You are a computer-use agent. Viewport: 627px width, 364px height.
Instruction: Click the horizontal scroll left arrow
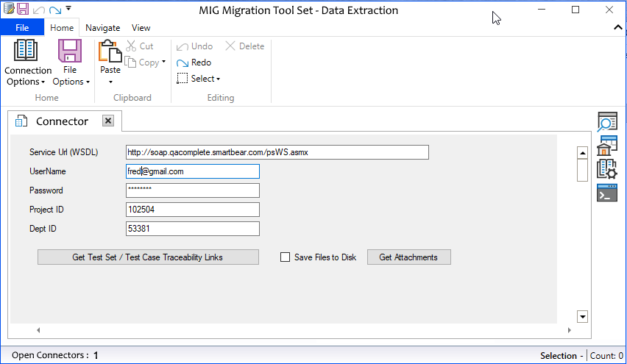coord(38,330)
